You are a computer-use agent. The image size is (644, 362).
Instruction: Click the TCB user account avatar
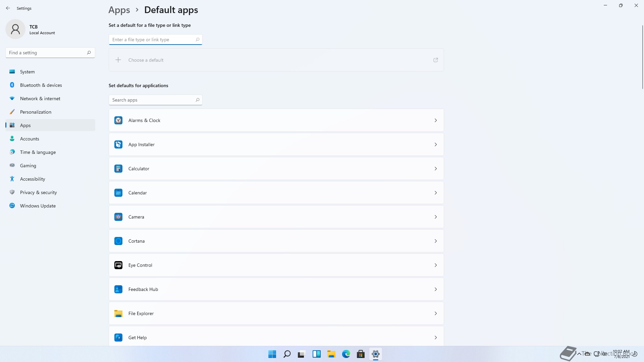click(x=15, y=29)
